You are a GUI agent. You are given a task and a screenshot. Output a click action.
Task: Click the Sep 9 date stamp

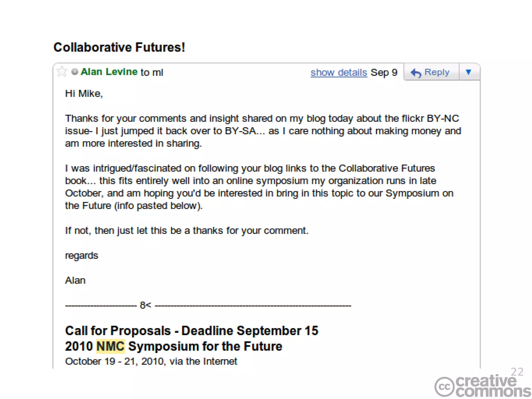point(384,72)
